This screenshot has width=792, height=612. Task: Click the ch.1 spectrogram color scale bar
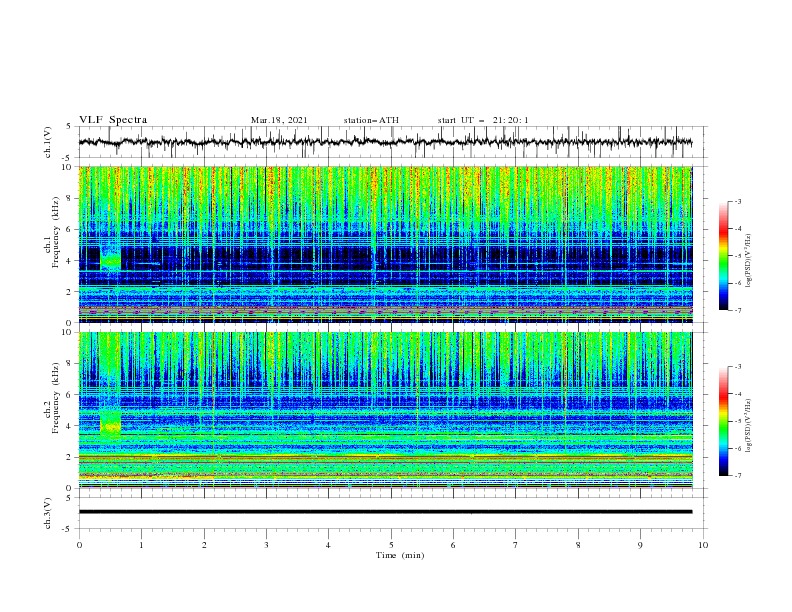[723, 255]
